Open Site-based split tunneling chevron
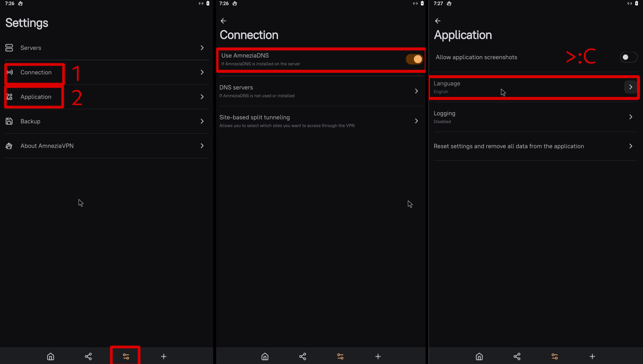 pos(416,121)
